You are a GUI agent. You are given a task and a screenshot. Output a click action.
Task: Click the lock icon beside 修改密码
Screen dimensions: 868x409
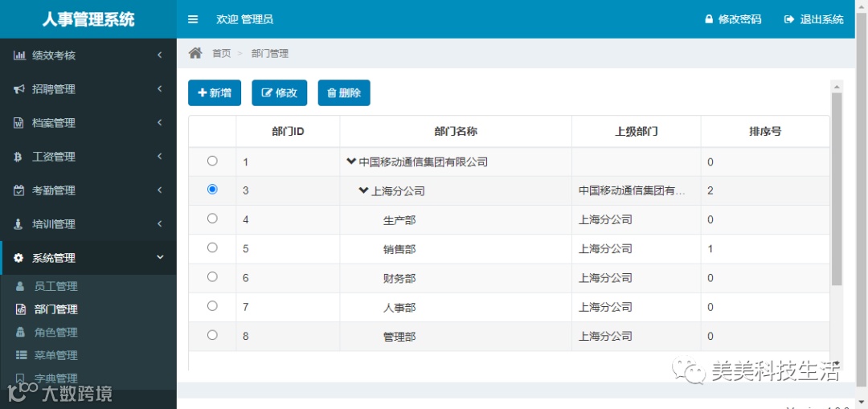coord(709,19)
